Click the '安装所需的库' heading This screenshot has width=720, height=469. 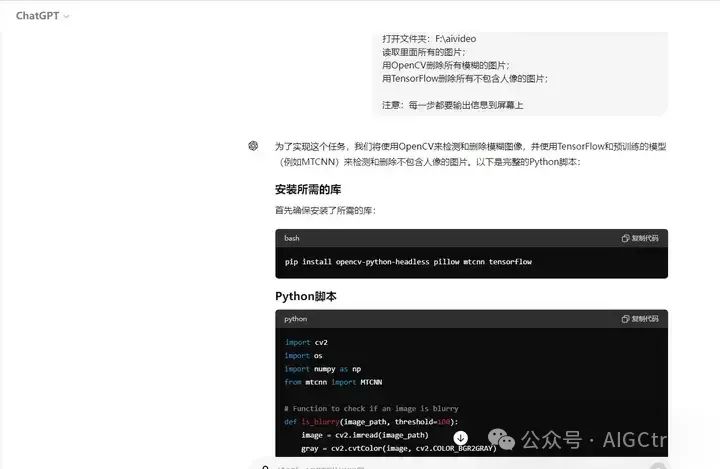point(308,189)
